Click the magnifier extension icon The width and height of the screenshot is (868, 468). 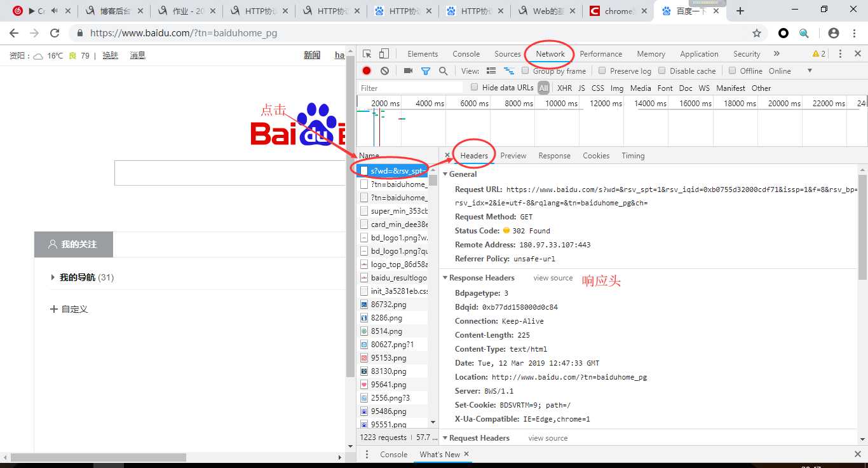(804, 33)
